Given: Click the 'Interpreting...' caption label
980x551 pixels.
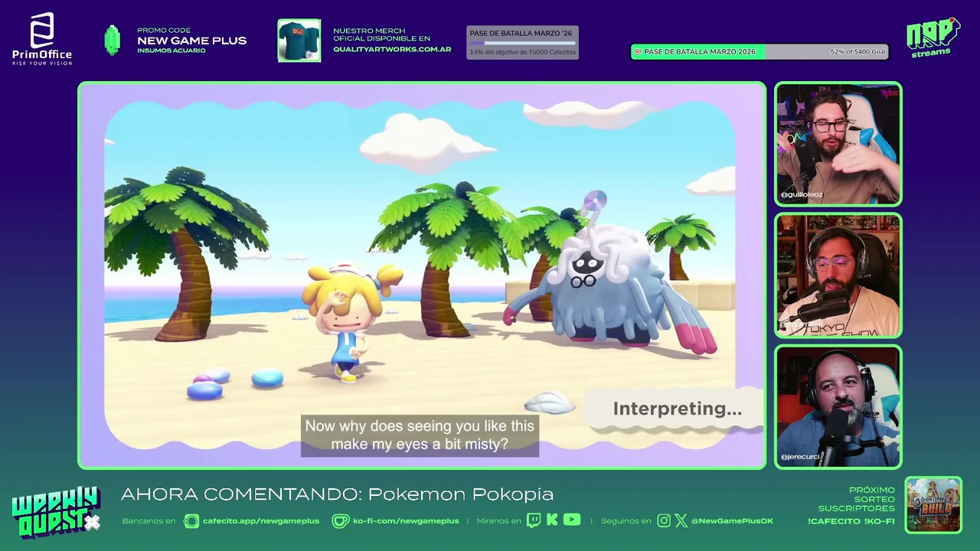Looking at the screenshot, I should pos(678,409).
